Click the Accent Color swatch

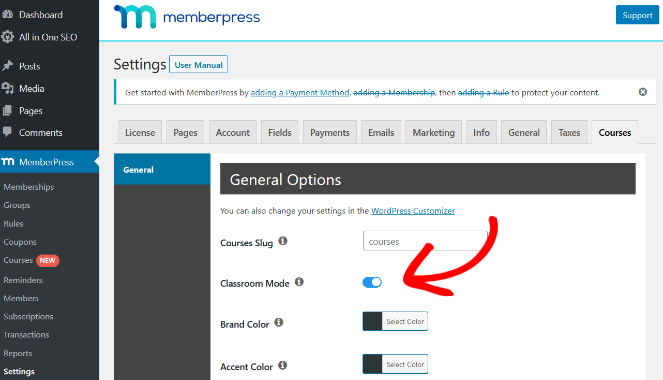[x=372, y=364]
